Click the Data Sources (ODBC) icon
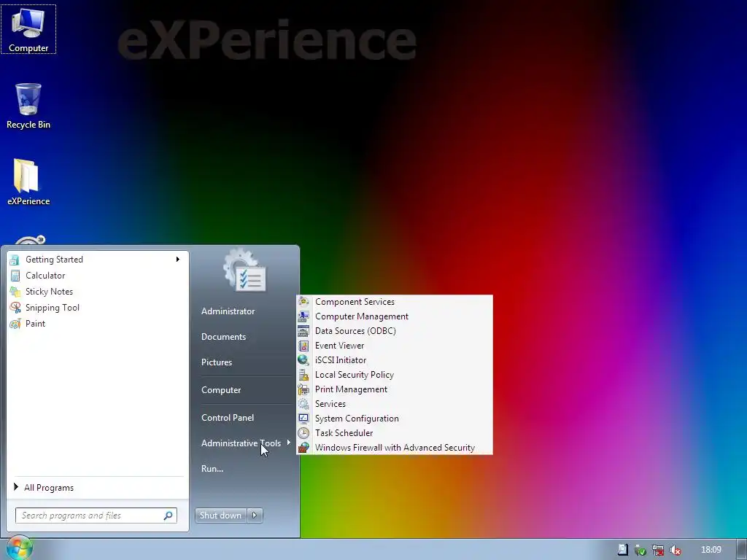The height and width of the screenshot is (560, 747). 303,331
